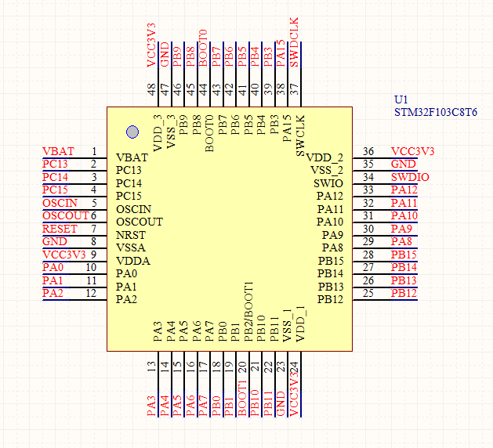The image size is (493, 448).
Task: Click the PB2/BOOT1 pin name
Action: tap(248, 312)
